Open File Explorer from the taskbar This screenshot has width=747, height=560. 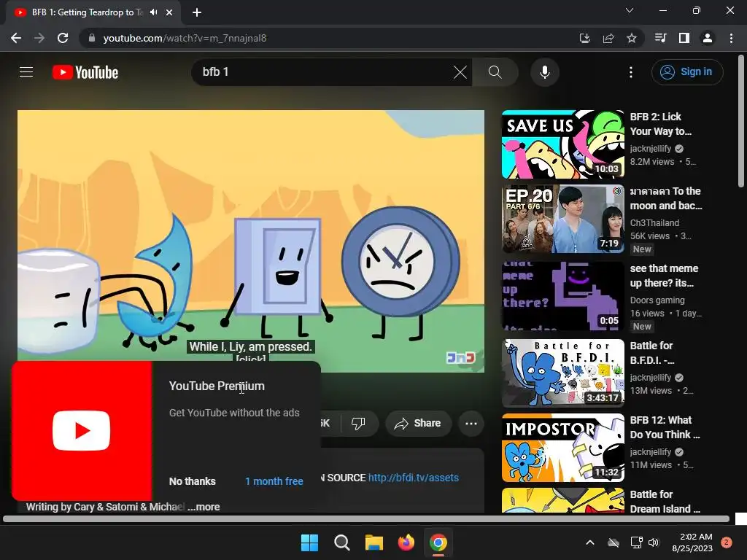[374, 542]
